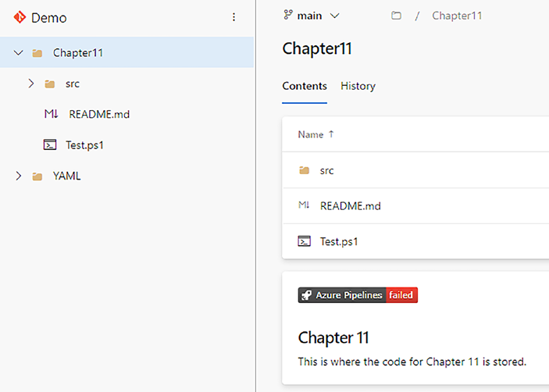Click the root folder icon in breadcrumb
Image resolution: width=549 pixels, height=392 pixels.
point(396,16)
